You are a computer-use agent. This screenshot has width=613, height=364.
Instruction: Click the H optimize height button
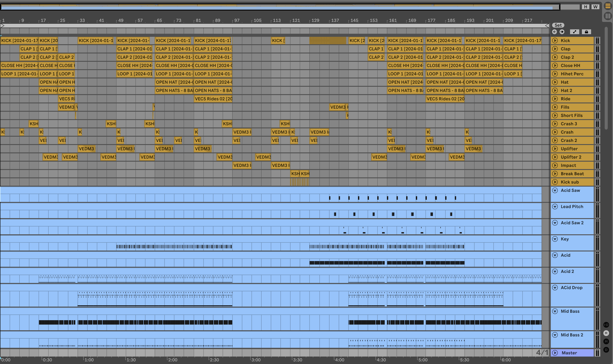pos(586,7)
